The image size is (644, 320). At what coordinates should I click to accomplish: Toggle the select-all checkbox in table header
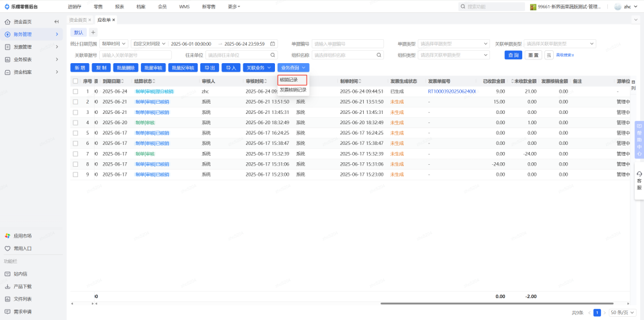click(75, 81)
